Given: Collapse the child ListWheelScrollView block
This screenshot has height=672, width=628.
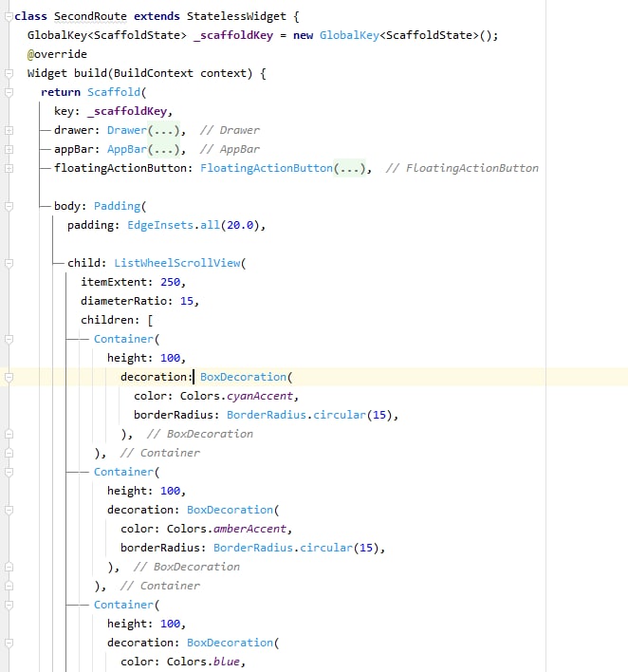Looking at the screenshot, I should pyautogui.click(x=9, y=264).
